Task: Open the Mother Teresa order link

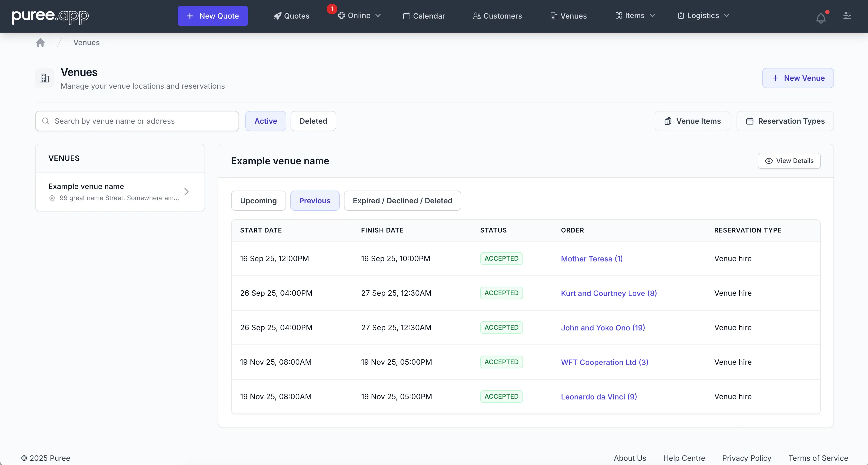Action: click(591, 259)
